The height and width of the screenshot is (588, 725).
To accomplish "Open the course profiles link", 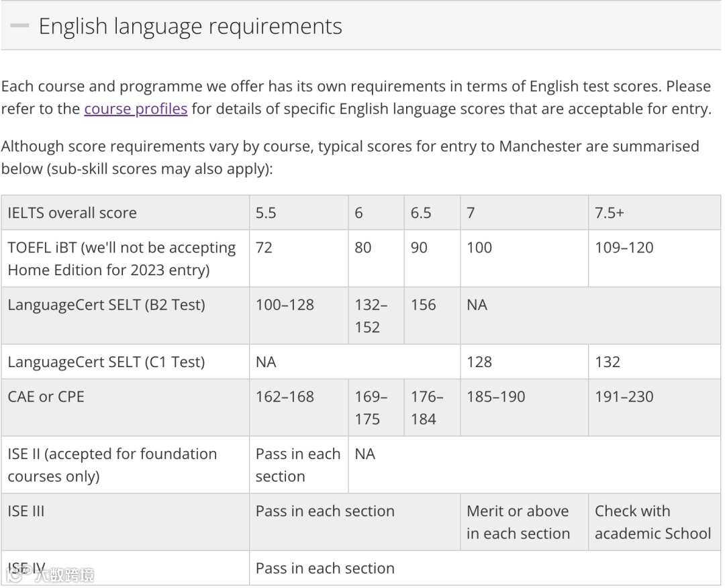I will click(136, 109).
